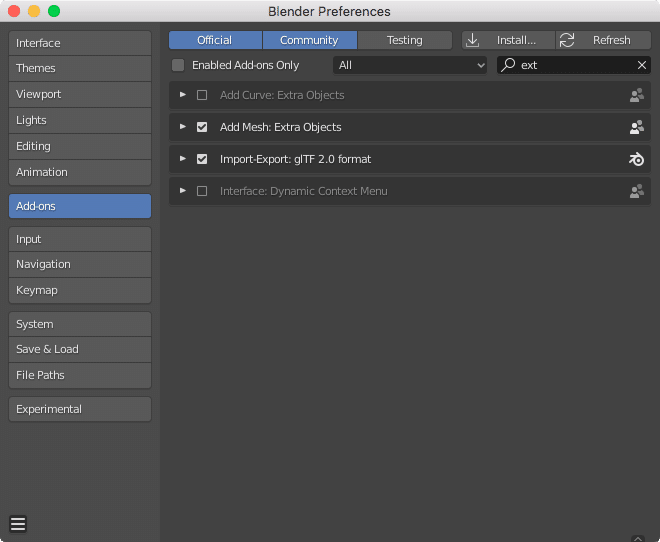
Task: Enable Add Curve: Extra Objects checkbox
Action: coord(202,95)
